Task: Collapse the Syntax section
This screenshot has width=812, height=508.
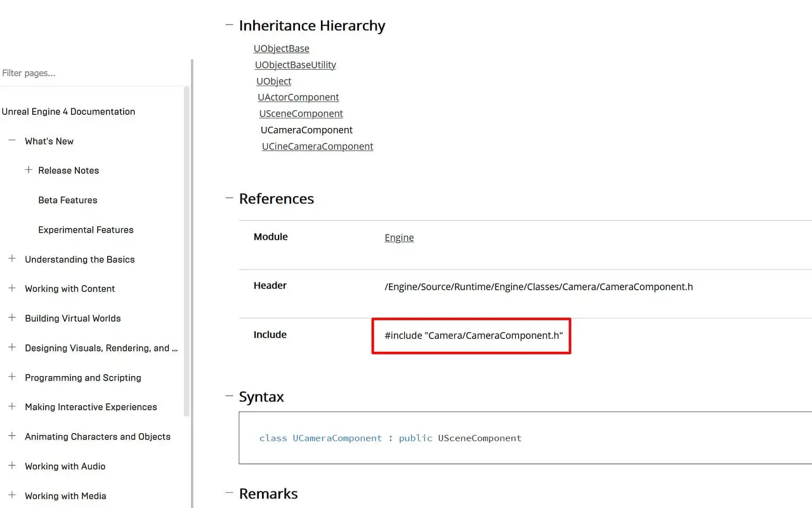Action: tap(229, 396)
